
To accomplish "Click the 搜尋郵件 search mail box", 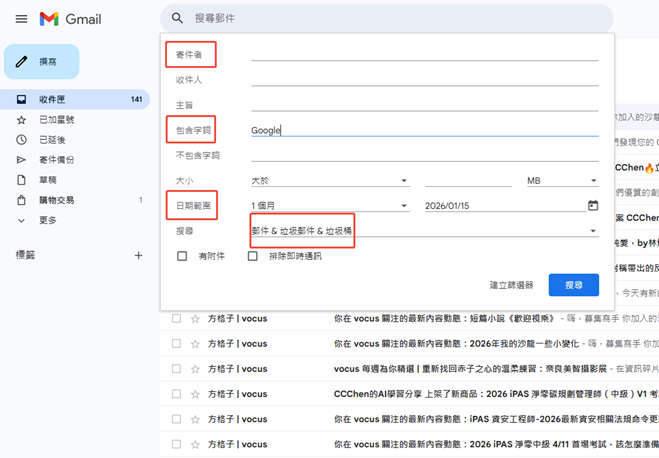I will pyautogui.click(x=387, y=18).
